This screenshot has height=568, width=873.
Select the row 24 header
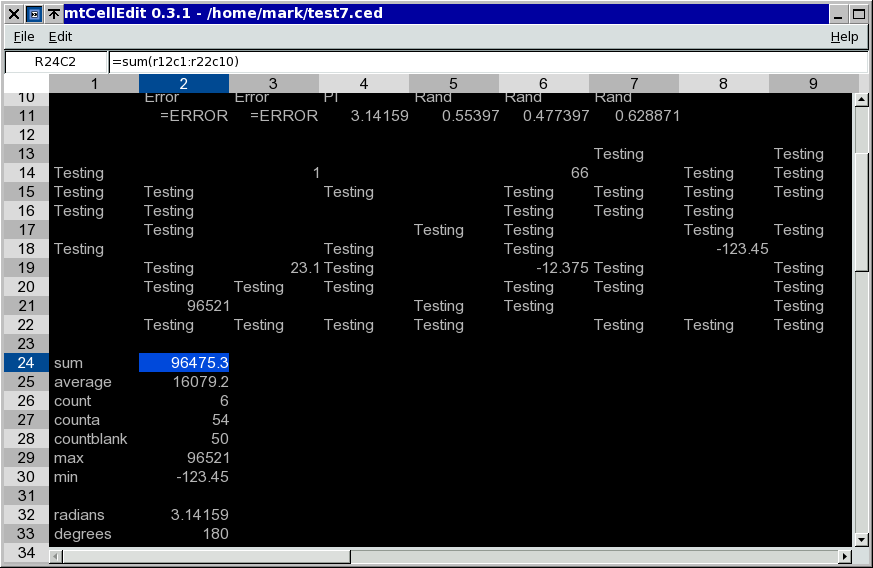click(x=26, y=363)
